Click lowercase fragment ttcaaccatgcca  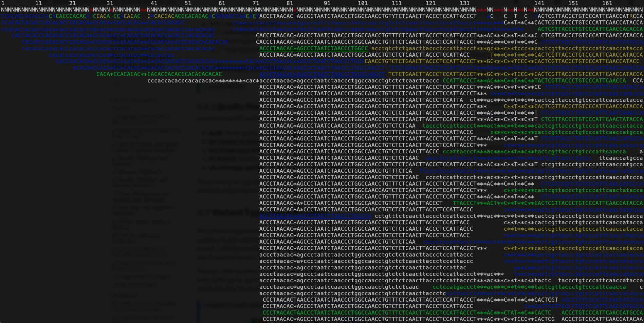coord(621,158)
